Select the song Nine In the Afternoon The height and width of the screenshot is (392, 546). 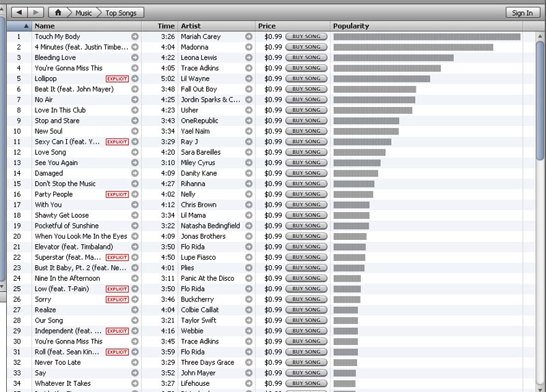(67, 278)
